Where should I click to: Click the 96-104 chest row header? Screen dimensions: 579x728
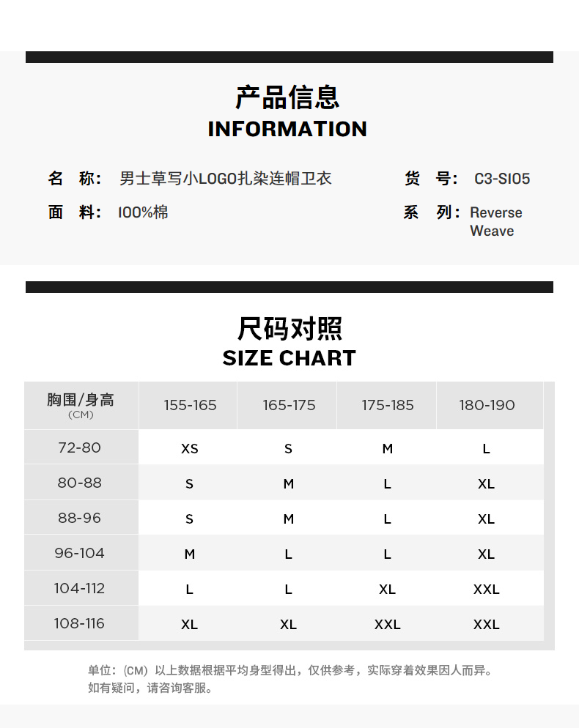79,553
